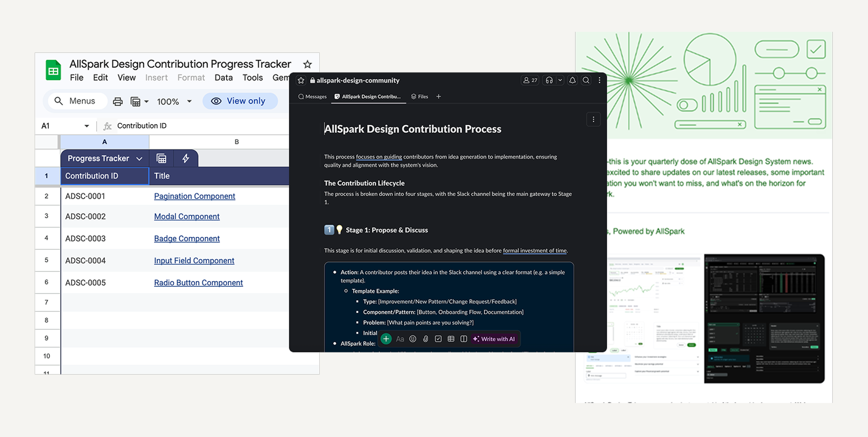Open the canvas more-actions kebab menu
Viewport: 868px width, 437px height.
(593, 119)
